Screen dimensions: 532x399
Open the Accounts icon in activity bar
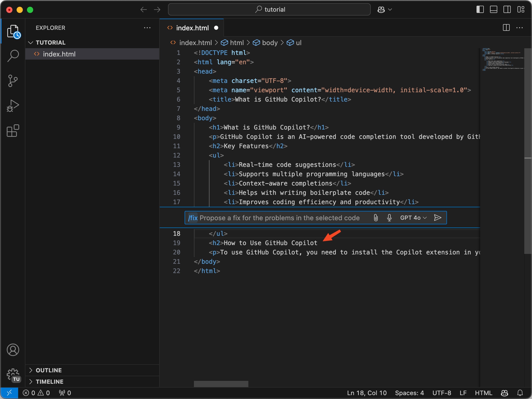point(13,350)
